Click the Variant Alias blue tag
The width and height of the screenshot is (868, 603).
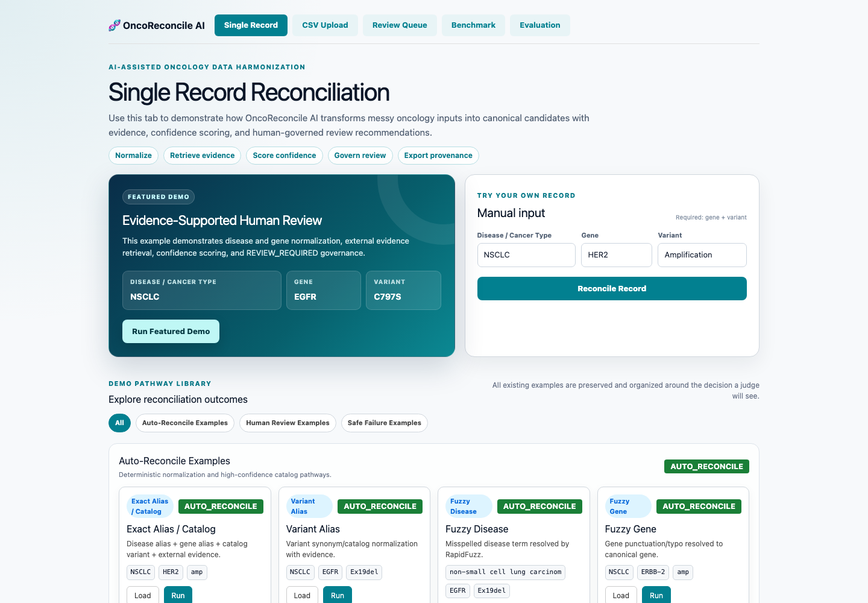pos(309,507)
